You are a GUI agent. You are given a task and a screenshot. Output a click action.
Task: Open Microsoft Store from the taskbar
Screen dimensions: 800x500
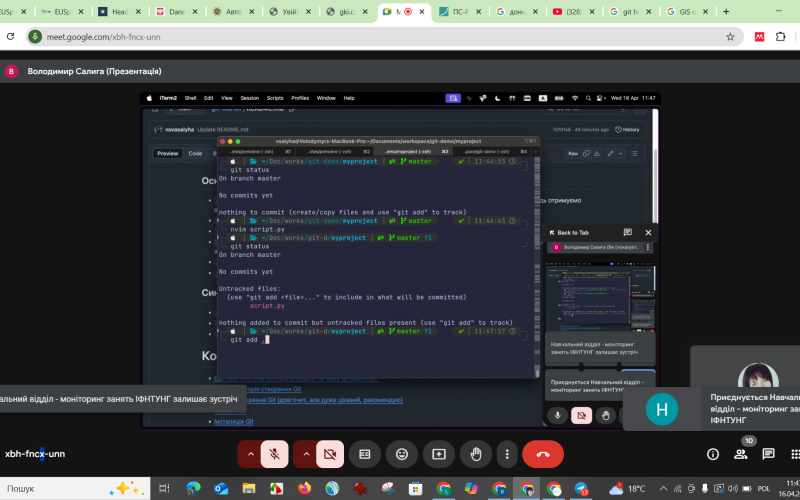click(415, 489)
